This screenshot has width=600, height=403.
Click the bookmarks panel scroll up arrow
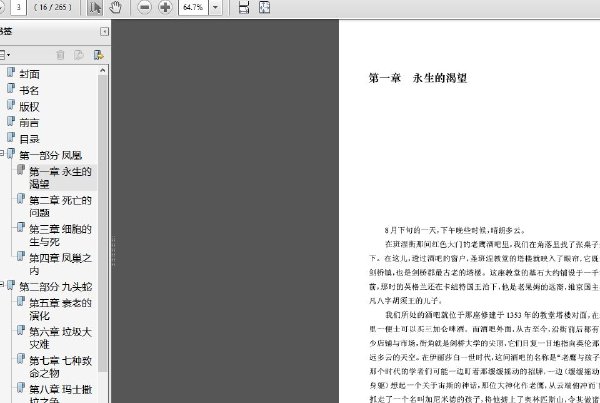tap(102, 70)
